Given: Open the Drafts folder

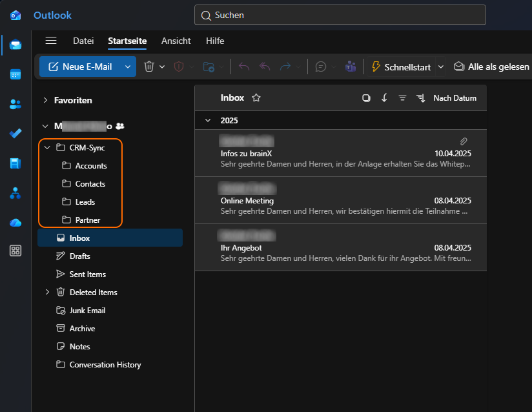Looking at the screenshot, I should pyautogui.click(x=110, y=256).
